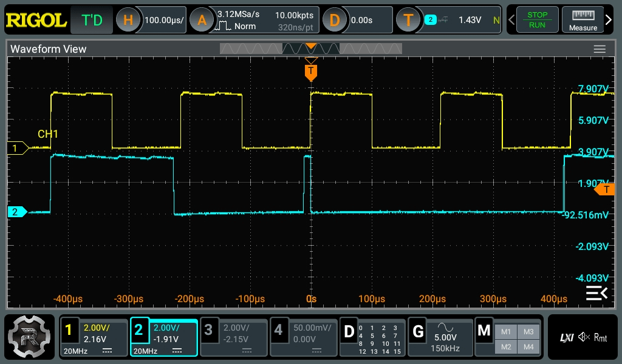Viewport: 622px width, 364px height.
Task: Open the hamburger menu in Waveform View
Action: point(600,49)
